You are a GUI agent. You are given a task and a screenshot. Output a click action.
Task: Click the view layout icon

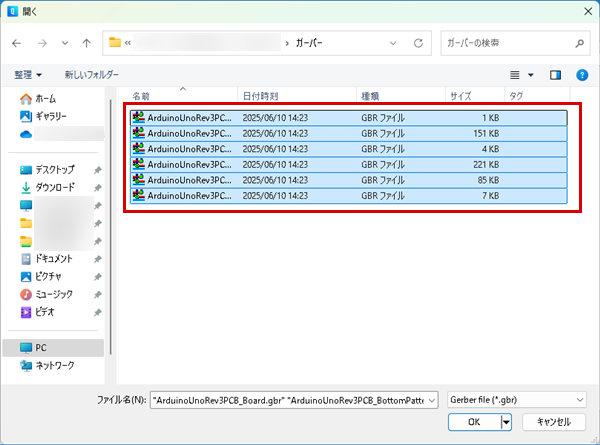coord(515,75)
